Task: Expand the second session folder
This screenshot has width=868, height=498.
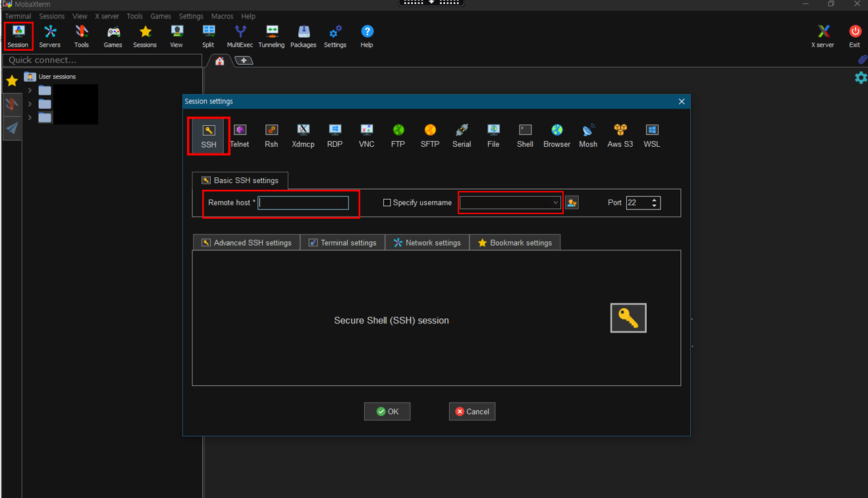Action: pyautogui.click(x=30, y=104)
